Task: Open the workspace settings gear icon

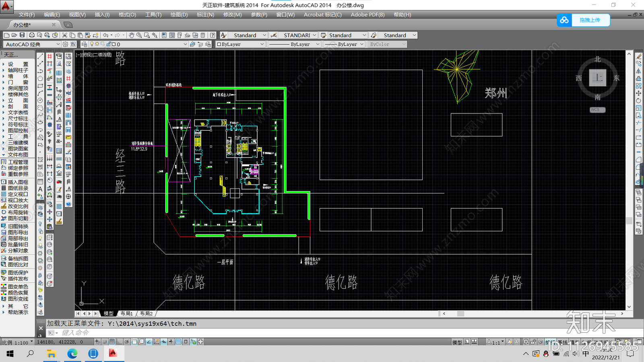Action: (x=65, y=44)
